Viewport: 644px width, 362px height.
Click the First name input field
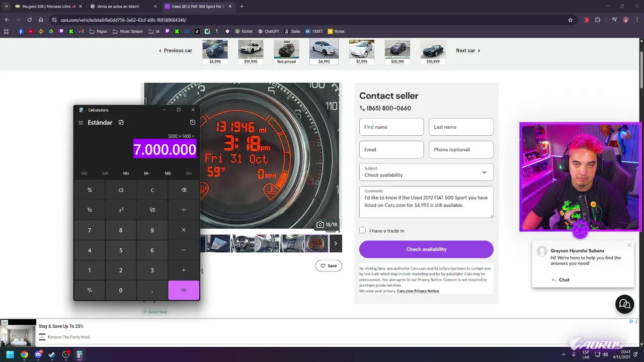pyautogui.click(x=391, y=127)
